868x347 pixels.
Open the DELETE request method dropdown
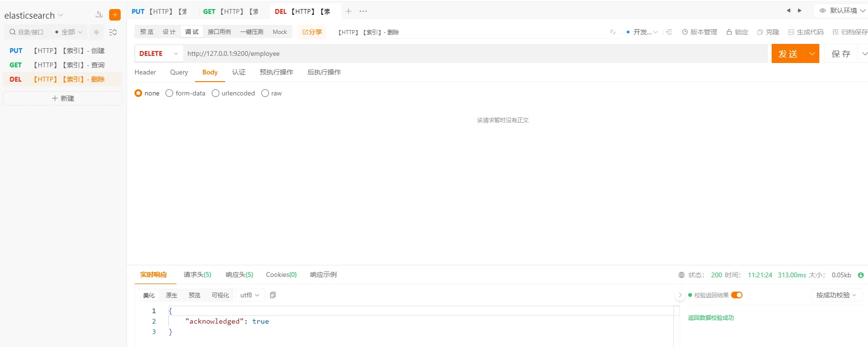pos(159,53)
